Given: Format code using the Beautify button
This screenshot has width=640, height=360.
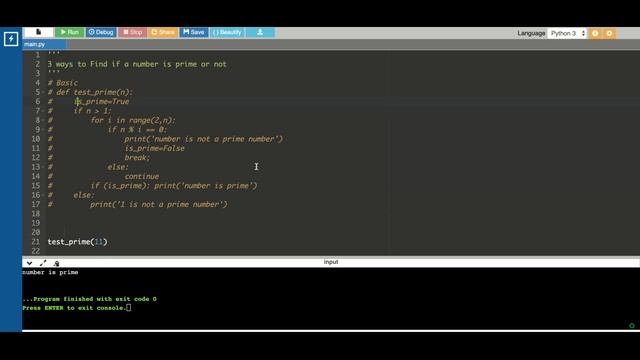Looking at the screenshot, I should coord(227,32).
